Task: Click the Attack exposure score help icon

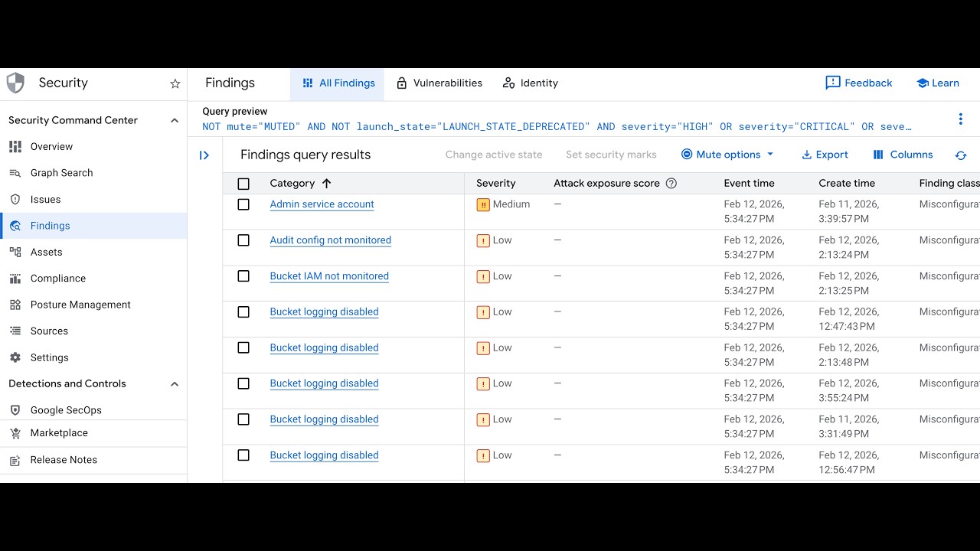Action: tap(671, 184)
